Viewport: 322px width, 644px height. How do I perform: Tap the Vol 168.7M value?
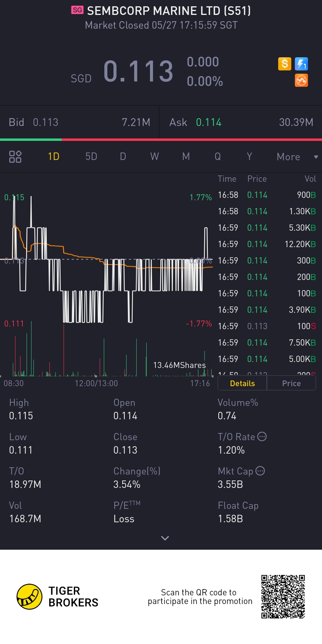click(25, 519)
